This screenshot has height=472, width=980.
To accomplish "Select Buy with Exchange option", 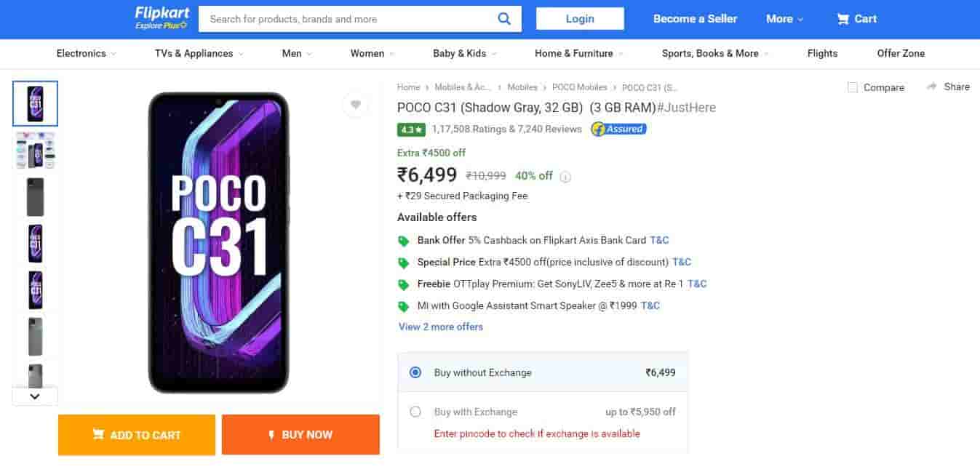I will [x=415, y=412].
